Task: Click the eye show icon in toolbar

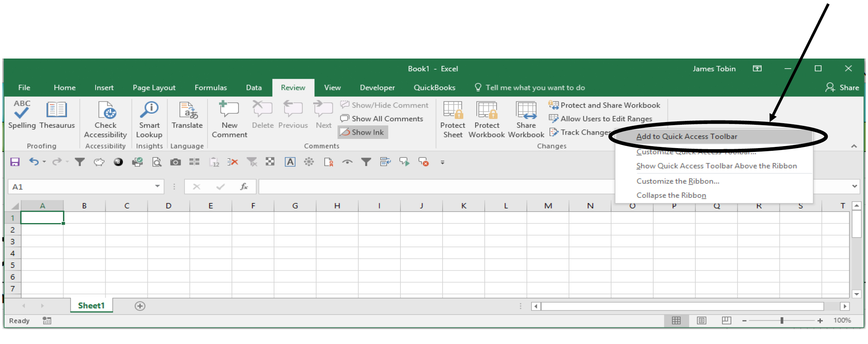Action: pos(347,162)
